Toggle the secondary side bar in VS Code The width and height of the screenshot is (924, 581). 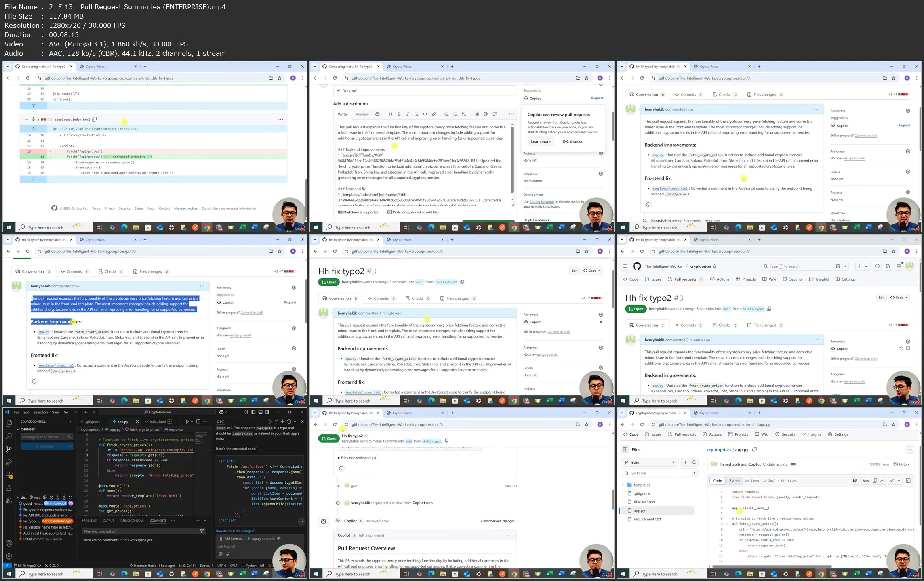point(267,412)
